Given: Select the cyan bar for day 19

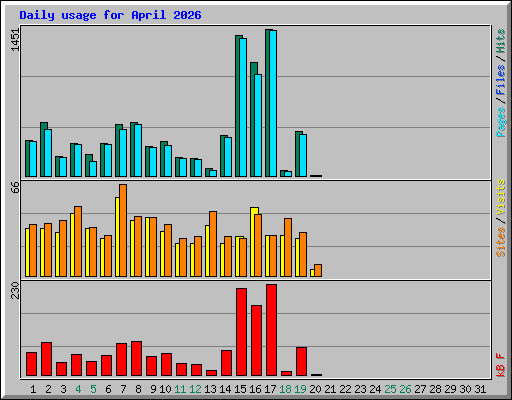Looking at the screenshot, I should tap(303, 155).
